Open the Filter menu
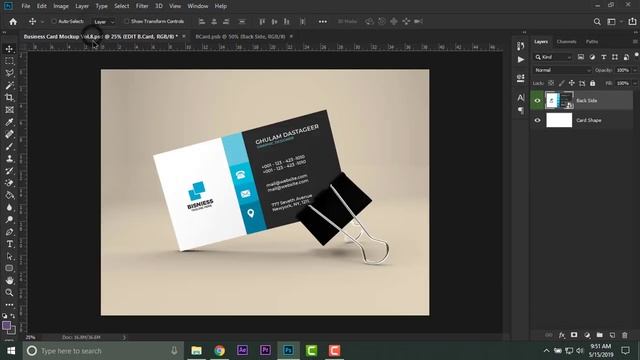The image size is (640, 360). coord(142,6)
